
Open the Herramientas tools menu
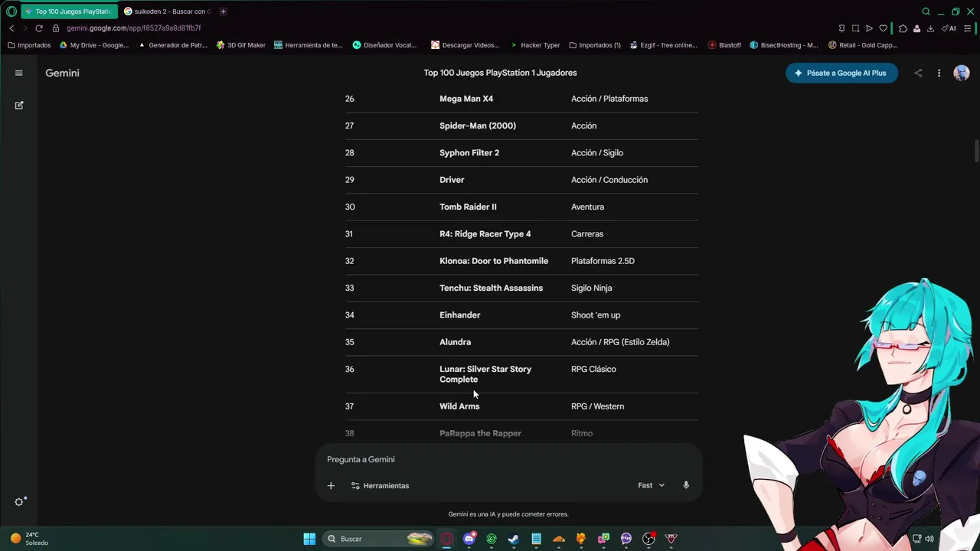pos(380,485)
